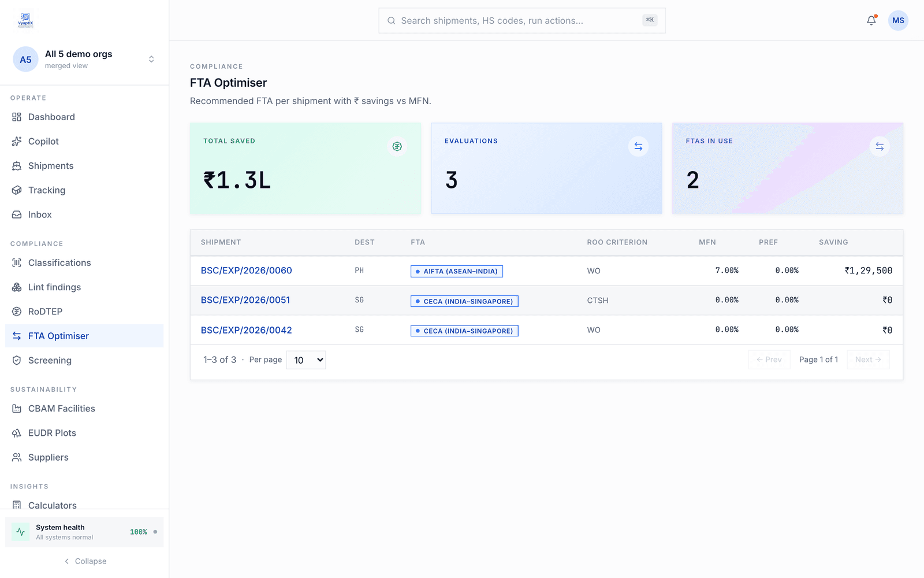Image resolution: width=924 pixels, height=578 pixels.
Task: Click the Page 1 of 1 label
Action: pyautogui.click(x=818, y=360)
